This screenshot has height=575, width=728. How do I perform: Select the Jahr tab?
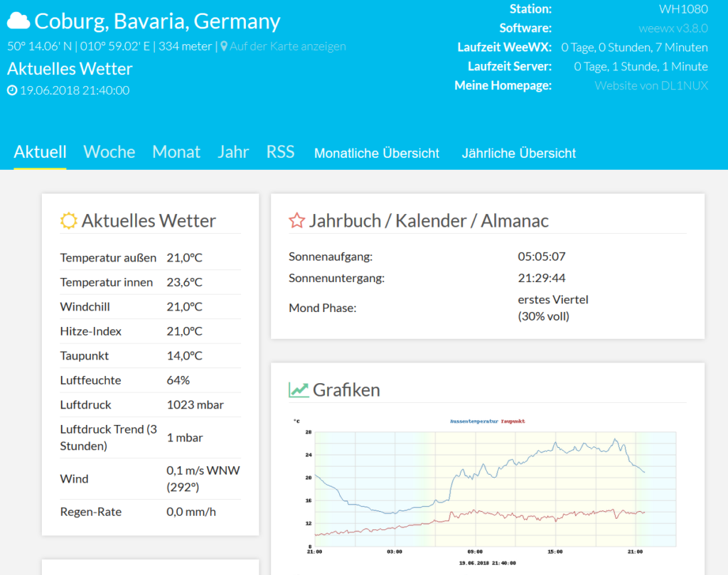tap(233, 151)
